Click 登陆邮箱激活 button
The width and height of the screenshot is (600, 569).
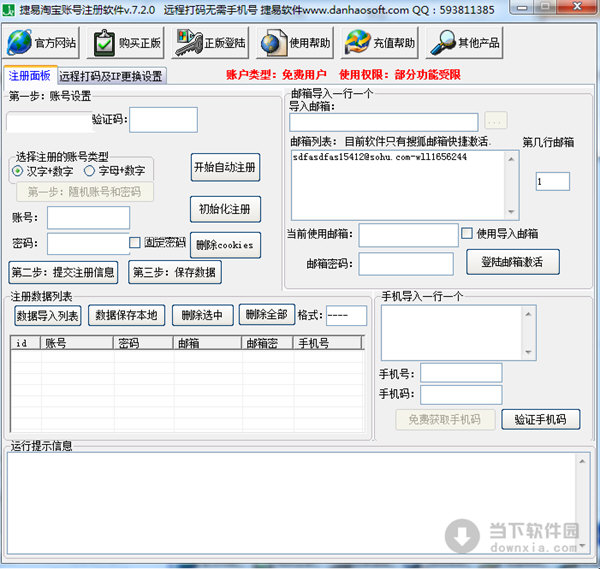coord(512,262)
